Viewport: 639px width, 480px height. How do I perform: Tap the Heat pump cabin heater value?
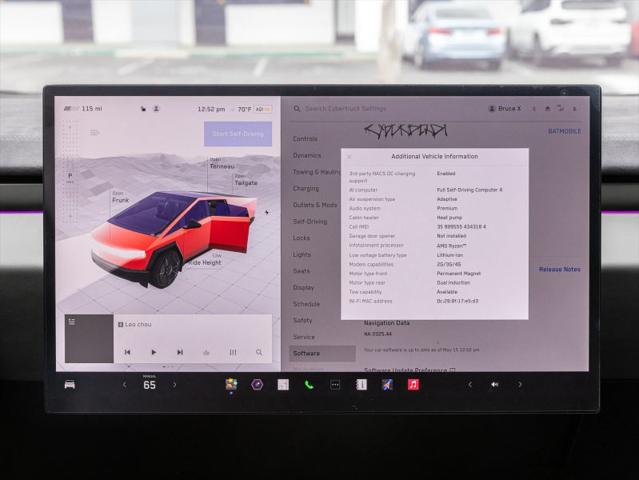pos(450,218)
